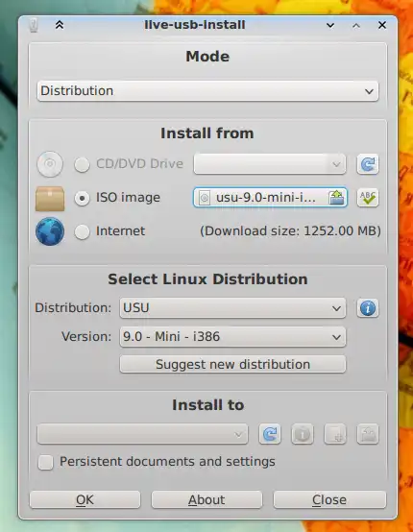Viewport: 413px width, 532px height.
Task: Click the Select Linux Distribution heading
Action: (207, 279)
